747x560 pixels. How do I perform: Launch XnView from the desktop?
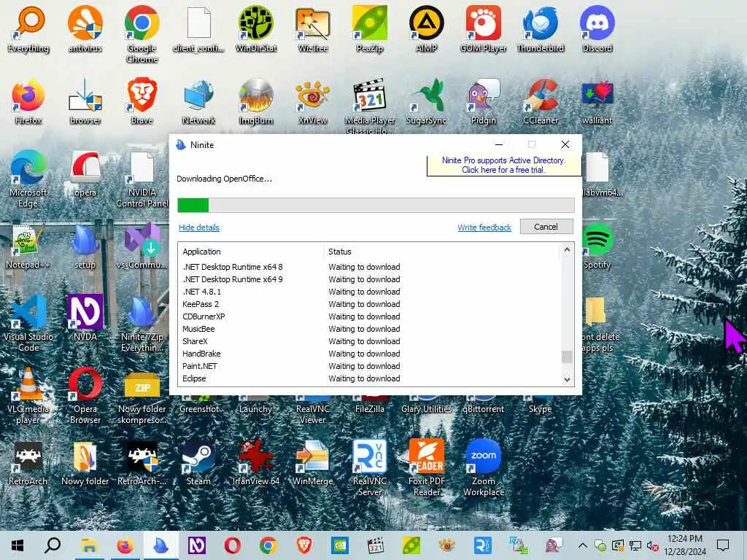pyautogui.click(x=312, y=102)
